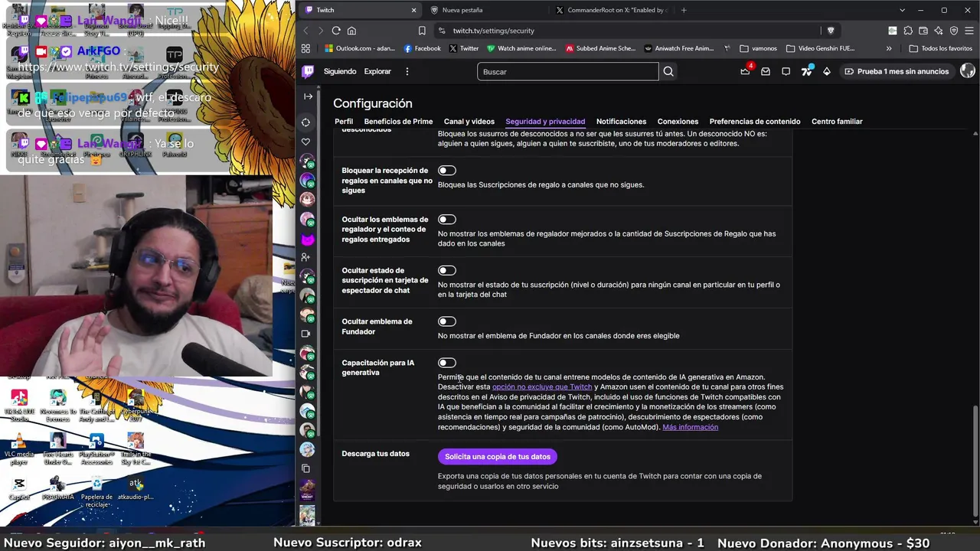Go back in browser history
Image resolution: width=980 pixels, height=551 pixels.
(305, 31)
